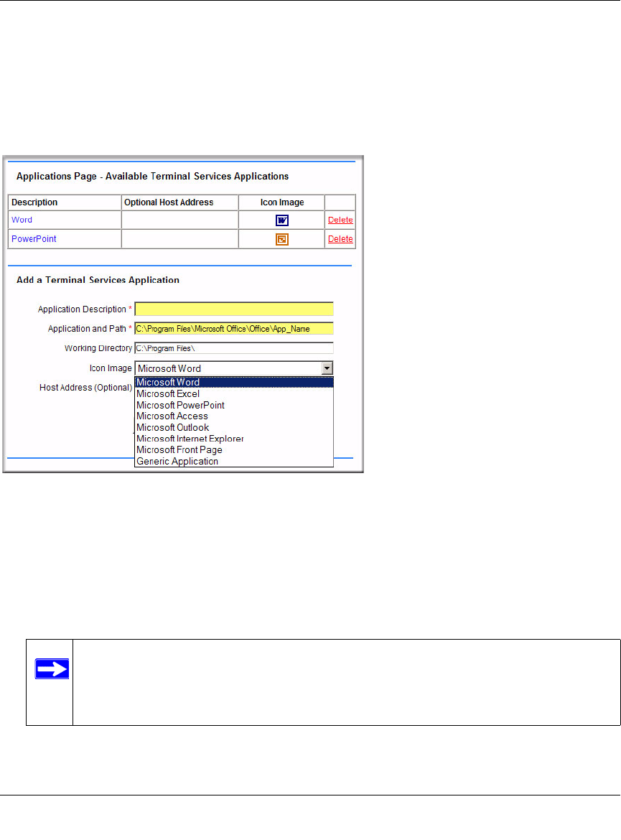Image resolution: width=621 pixels, height=840 pixels.
Task: Click the Host Address (Optional) label
Action: point(85,387)
